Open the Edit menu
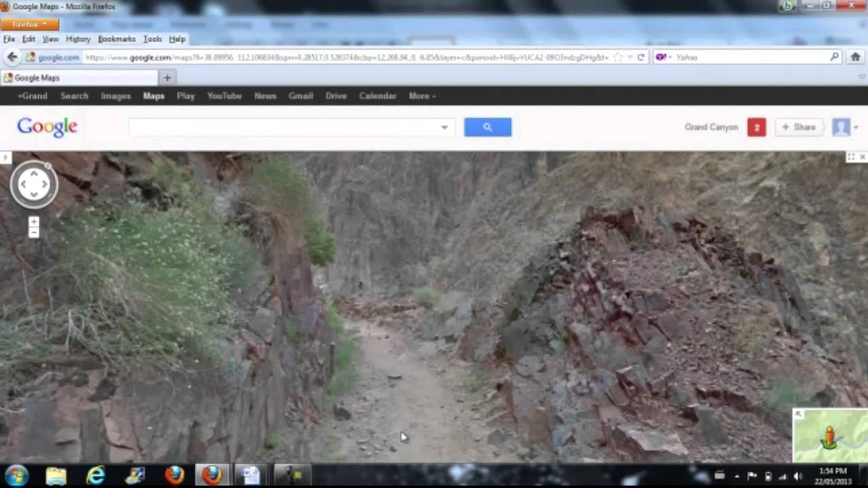 point(28,39)
